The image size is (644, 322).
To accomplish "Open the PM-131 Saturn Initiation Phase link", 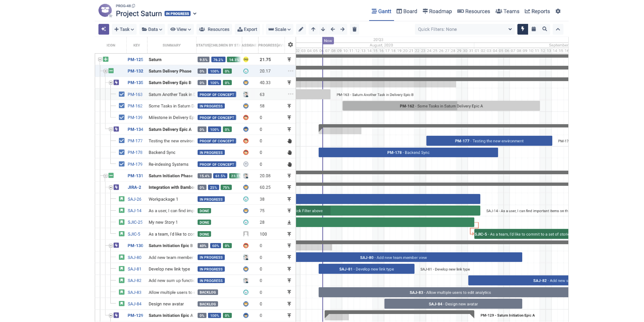I will pos(135,176).
